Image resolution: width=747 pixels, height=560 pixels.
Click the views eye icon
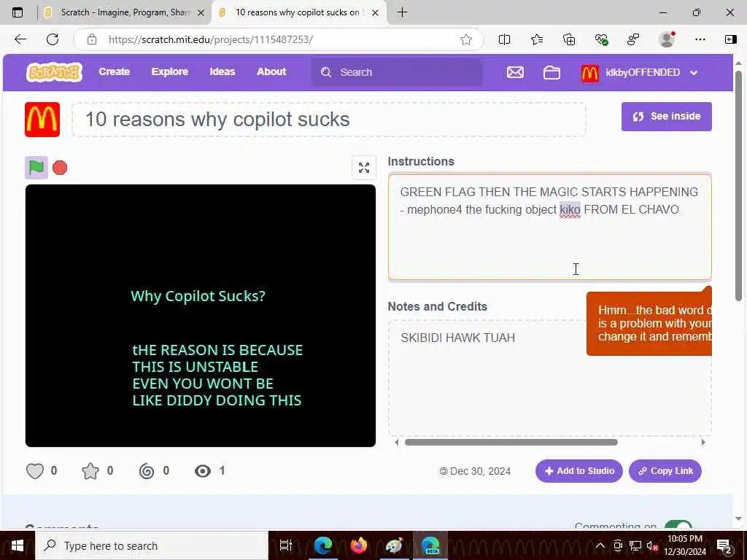[x=203, y=471]
